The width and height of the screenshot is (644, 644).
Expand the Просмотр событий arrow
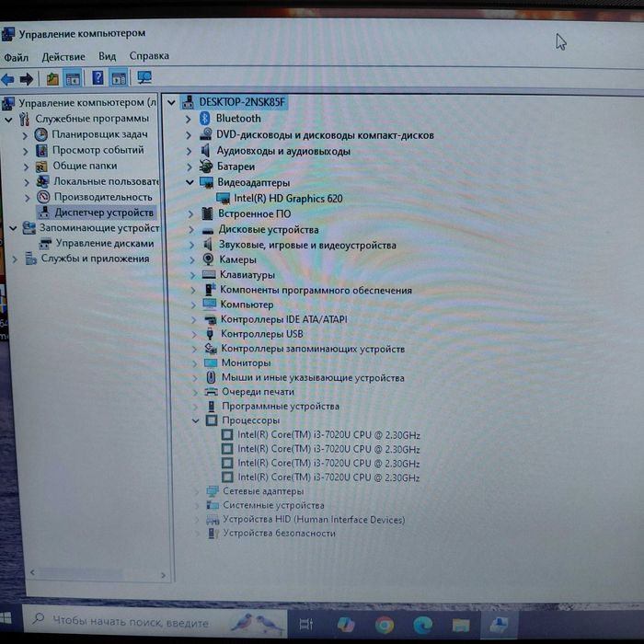(25, 152)
